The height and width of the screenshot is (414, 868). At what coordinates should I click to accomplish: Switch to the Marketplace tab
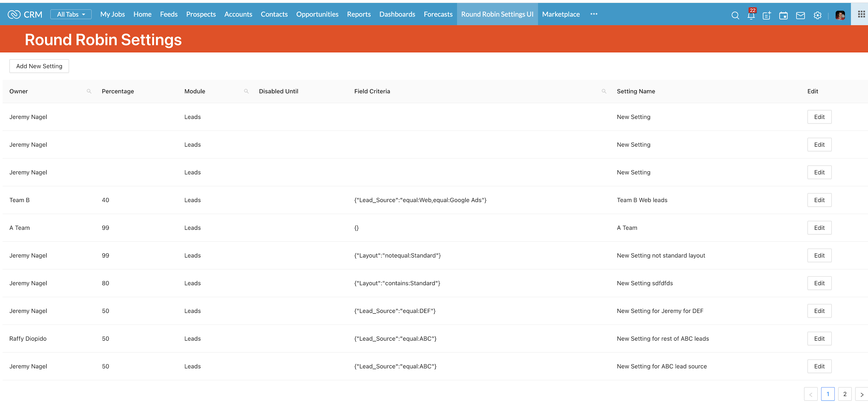pos(561,14)
